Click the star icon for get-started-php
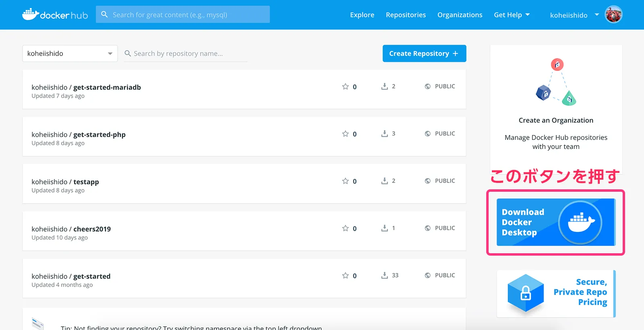The height and width of the screenshot is (330, 644). [345, 134]
